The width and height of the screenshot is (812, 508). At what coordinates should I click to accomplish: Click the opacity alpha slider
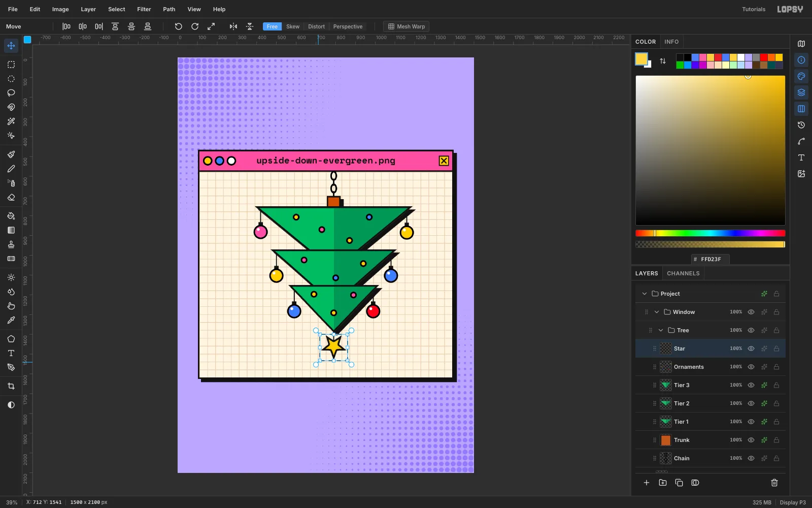[710, 244]
